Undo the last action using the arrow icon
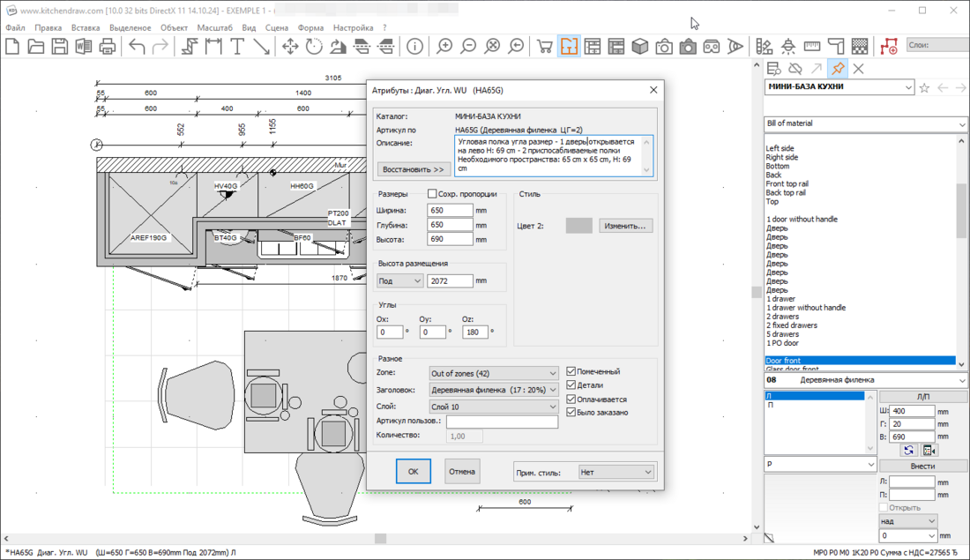Viewport: 970px width, 560px height. [x=137, y=47]
